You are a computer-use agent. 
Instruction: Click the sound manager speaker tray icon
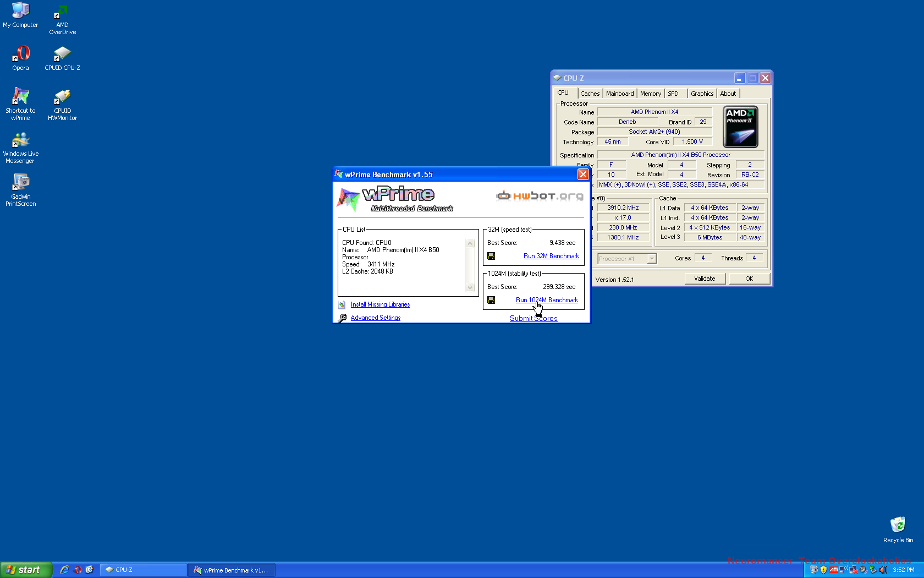[883, 570]
